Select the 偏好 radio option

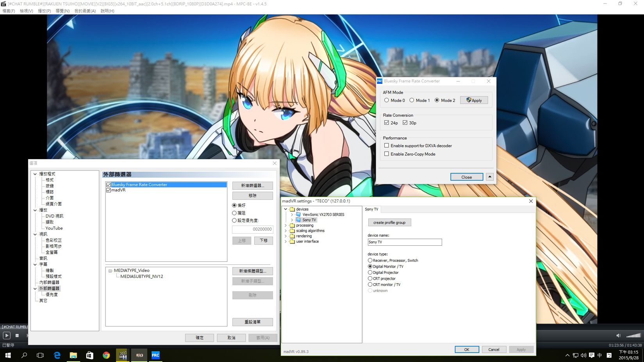[x=234, y=205]
